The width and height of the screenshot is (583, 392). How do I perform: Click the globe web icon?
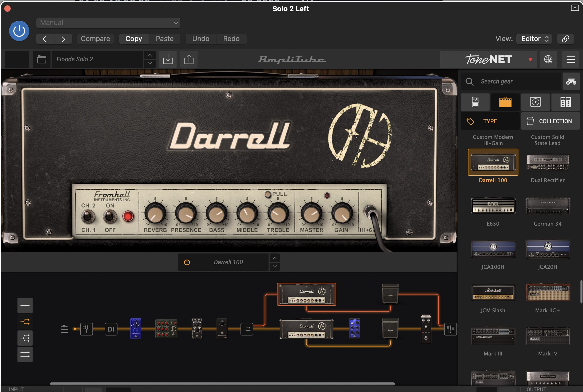(x=548, y=59)
